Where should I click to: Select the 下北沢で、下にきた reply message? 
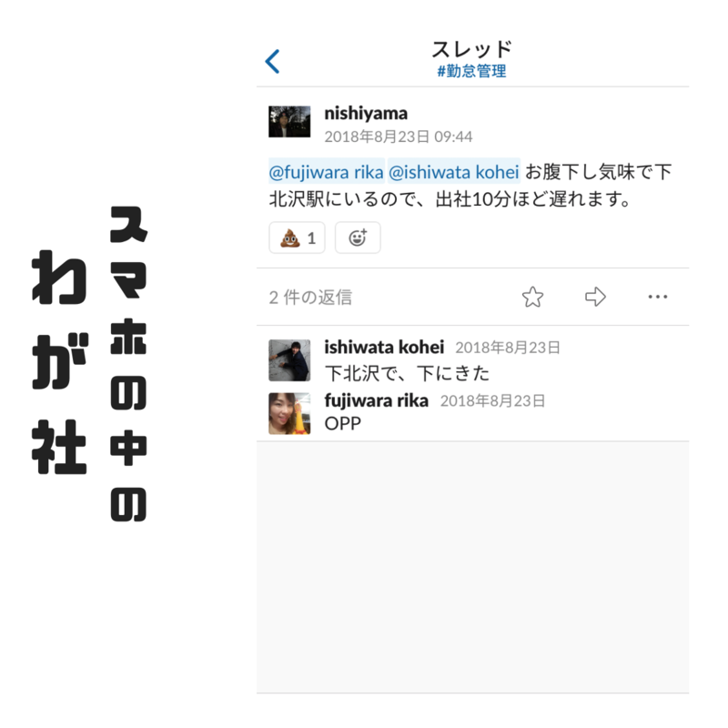[407, 374]
